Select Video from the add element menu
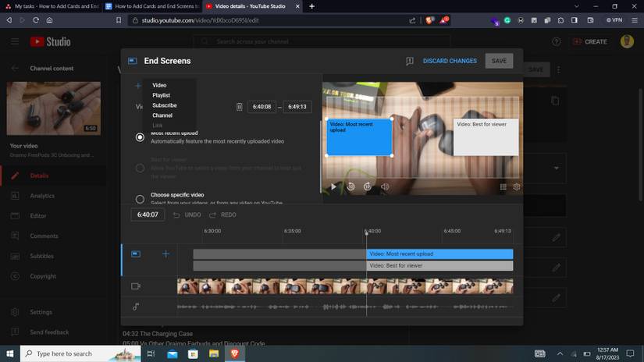 tap(159, 85)
